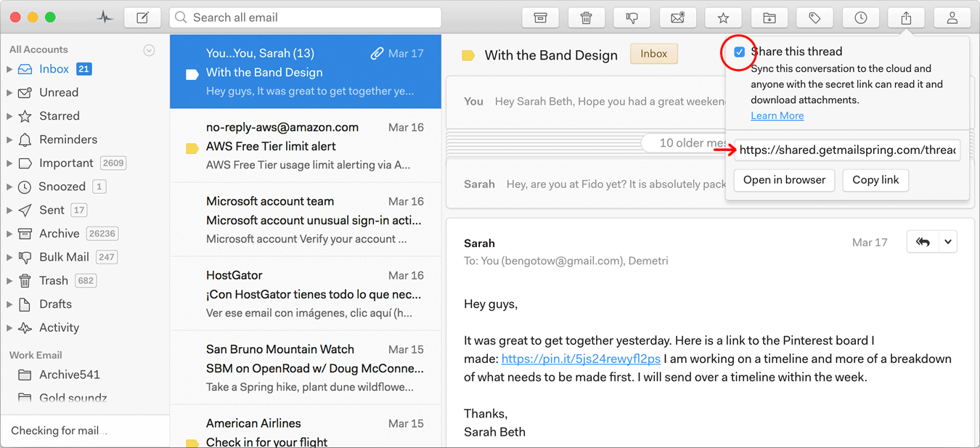Screen dimensions: 980x448
Task: Click the Copy link button
Action: point(875,180)
